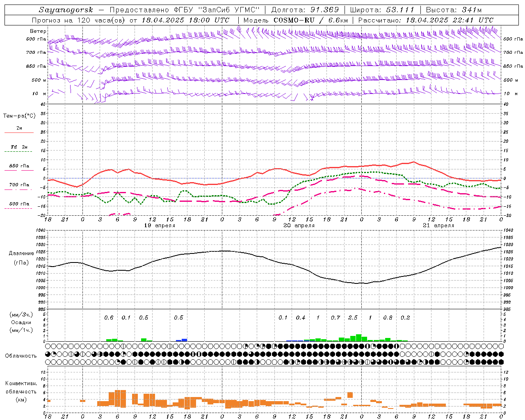Click the computation time "Рассчитано: 18.04.2025 22:41 UTC"
This screenshot has width=525, height=420.
pos(426,20)
